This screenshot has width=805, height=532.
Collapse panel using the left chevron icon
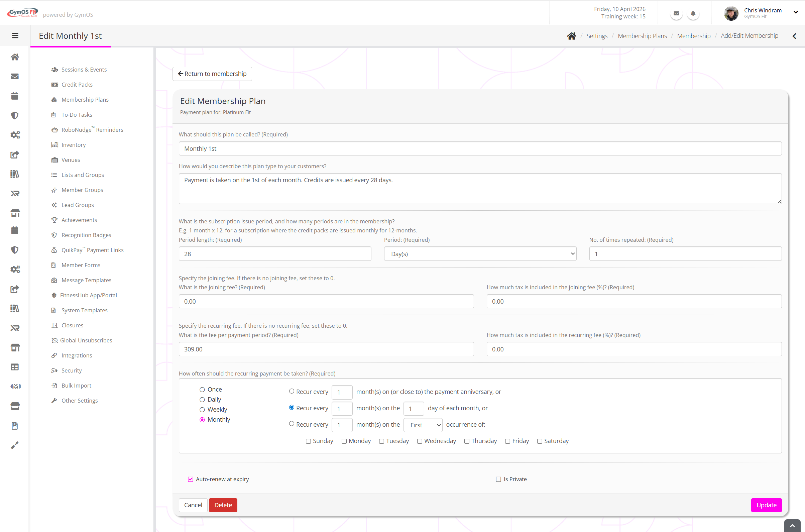(x=794, y=36)
